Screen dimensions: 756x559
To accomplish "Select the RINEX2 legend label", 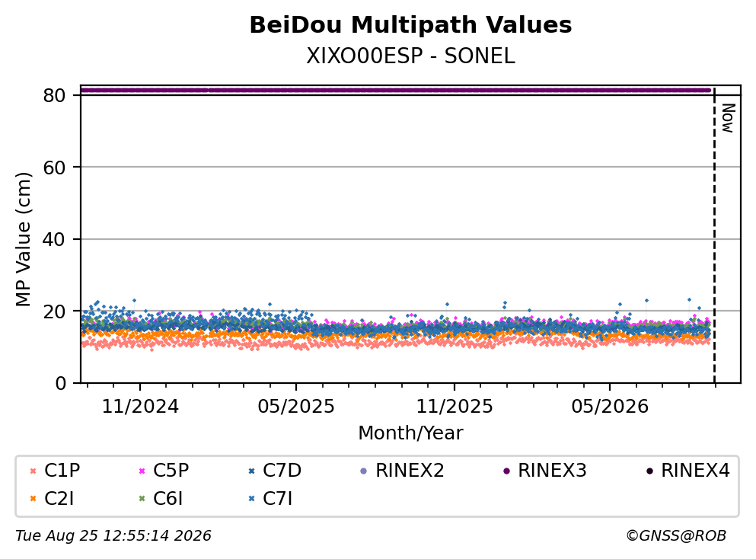I will [410, 470].
